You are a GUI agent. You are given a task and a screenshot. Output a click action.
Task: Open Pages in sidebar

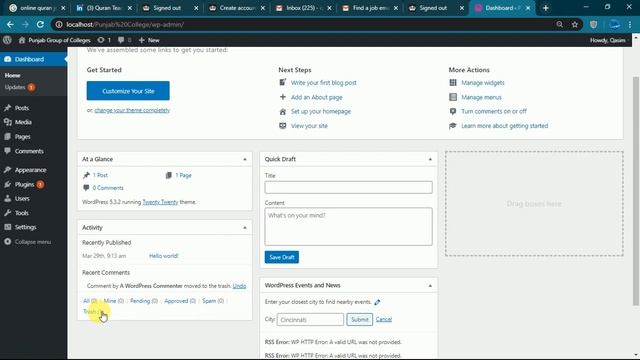tap(33, 137)
